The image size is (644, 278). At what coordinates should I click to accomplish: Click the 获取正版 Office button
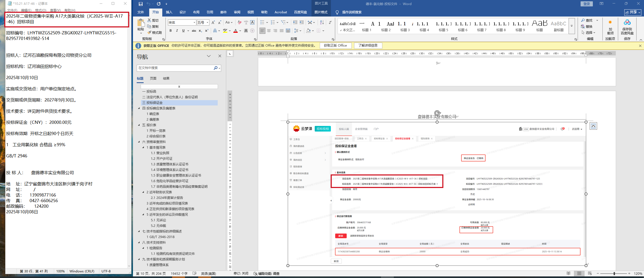click(x=335, y=46)
